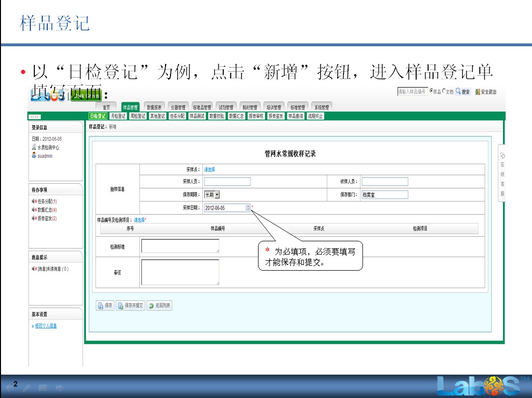This screenshot has width=532, height=398.
Task: Select the 文档 radio button
Action: point(444,92)
